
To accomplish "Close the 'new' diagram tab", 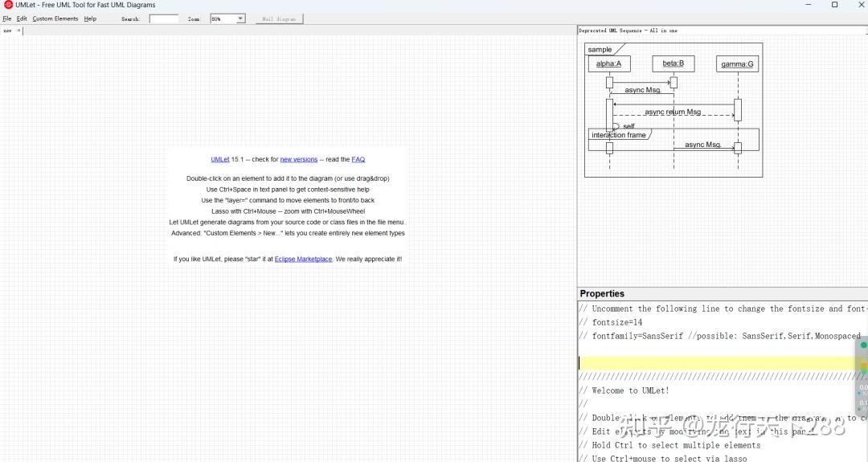I will pos(18,31).
